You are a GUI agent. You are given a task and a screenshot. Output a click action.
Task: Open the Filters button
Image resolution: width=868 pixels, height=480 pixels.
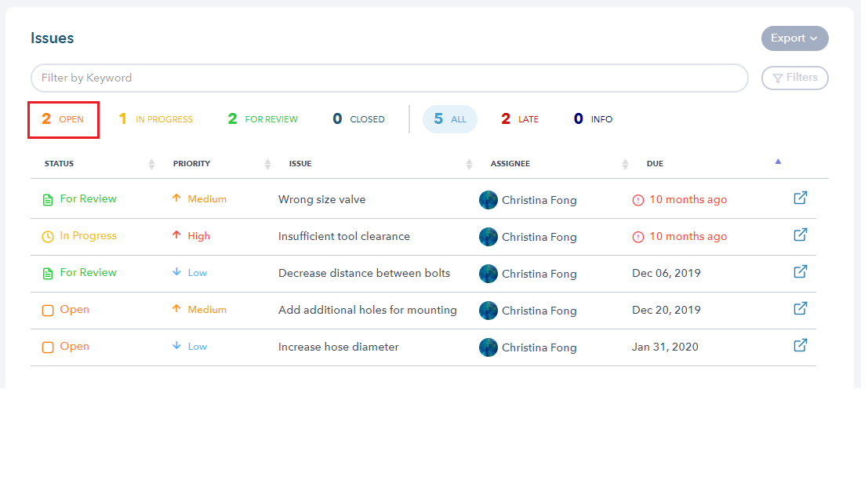point(794,78)
